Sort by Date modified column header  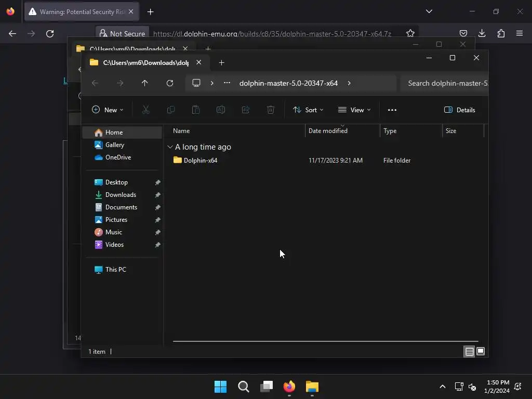342,131
